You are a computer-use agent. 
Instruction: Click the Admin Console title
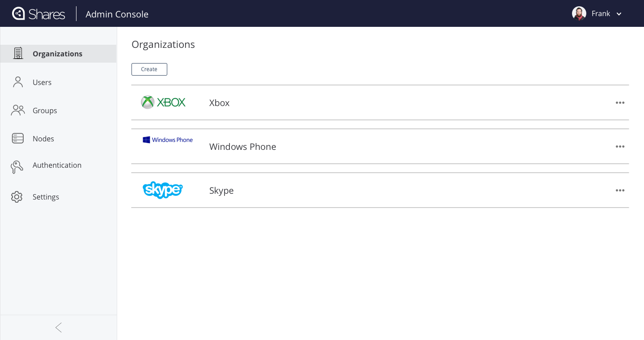click(x=117, y=14)
